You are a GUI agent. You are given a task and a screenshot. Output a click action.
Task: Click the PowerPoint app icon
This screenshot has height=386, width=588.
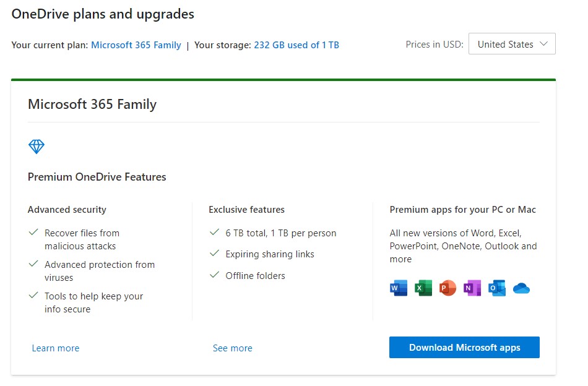coord(447,288)
